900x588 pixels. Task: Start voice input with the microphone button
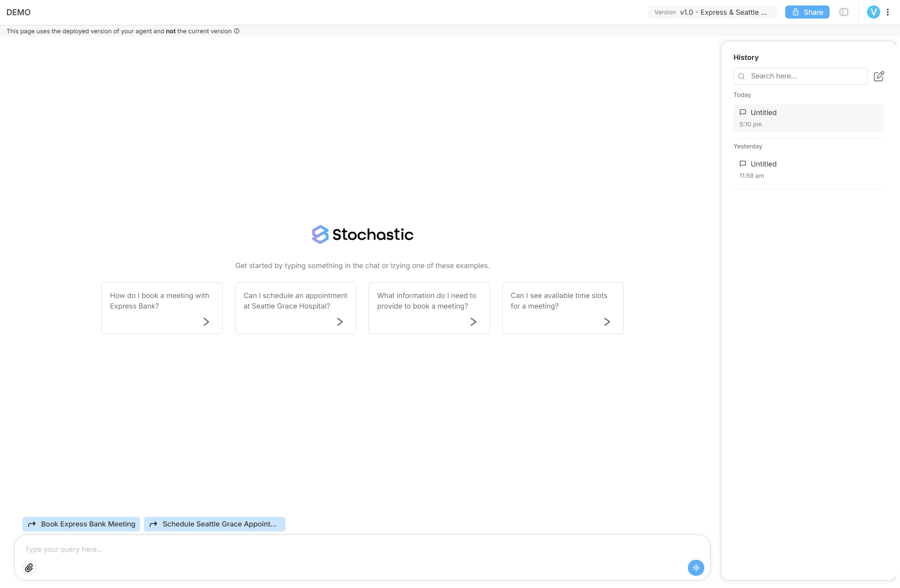point(696,568)
